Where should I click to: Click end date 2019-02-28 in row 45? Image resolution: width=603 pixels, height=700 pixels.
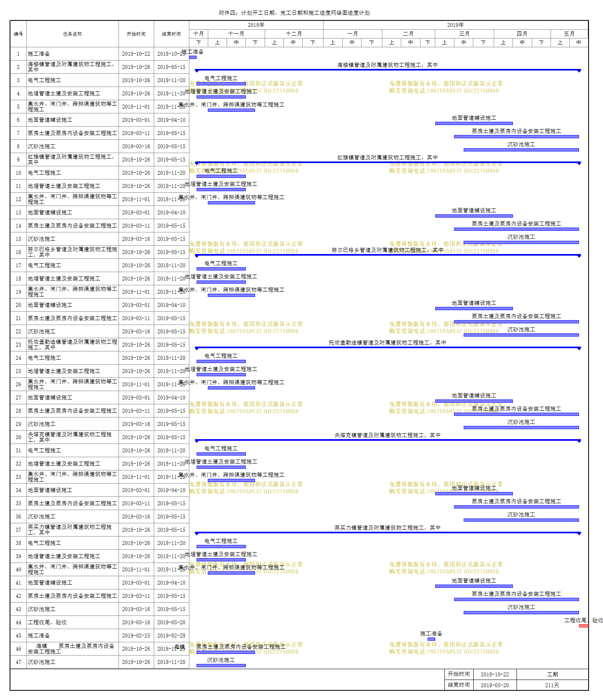pyautogui.click(x=171, y=635)
